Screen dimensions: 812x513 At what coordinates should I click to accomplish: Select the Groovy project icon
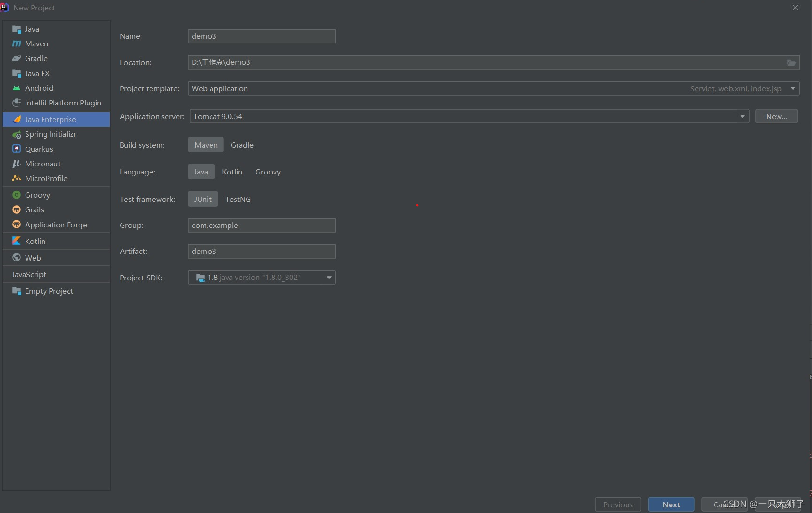[x=17, y=195]
